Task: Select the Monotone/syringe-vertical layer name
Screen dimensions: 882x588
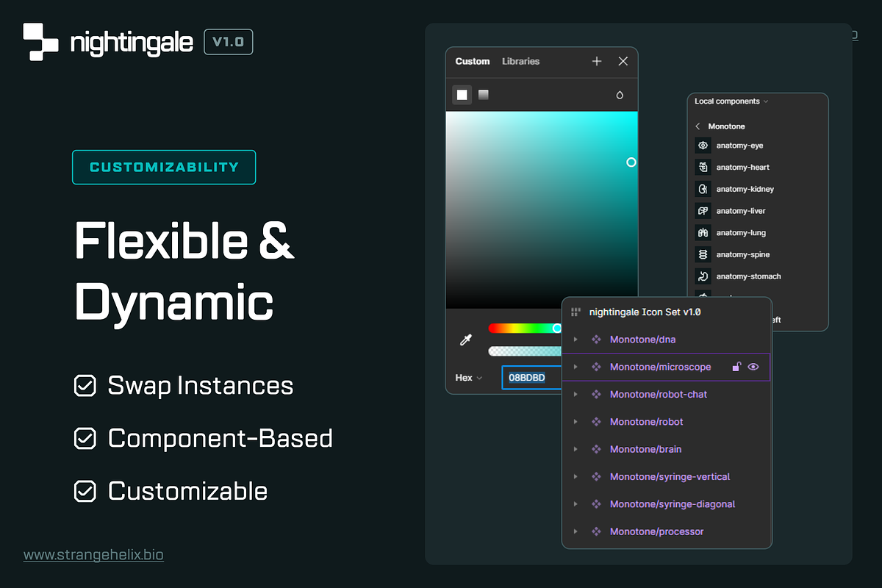Action: pyautogui.click(x=670, y=477)
